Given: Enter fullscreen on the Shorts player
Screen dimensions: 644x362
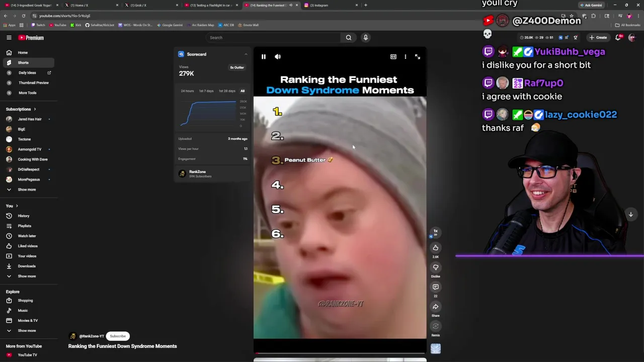Looking at the screenshot, I should (418, 57).
